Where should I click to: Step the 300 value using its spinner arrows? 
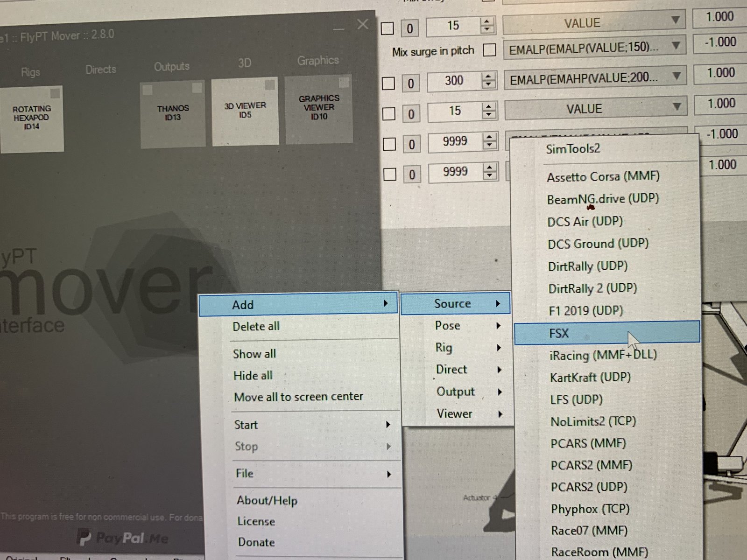tap(488, 80)
